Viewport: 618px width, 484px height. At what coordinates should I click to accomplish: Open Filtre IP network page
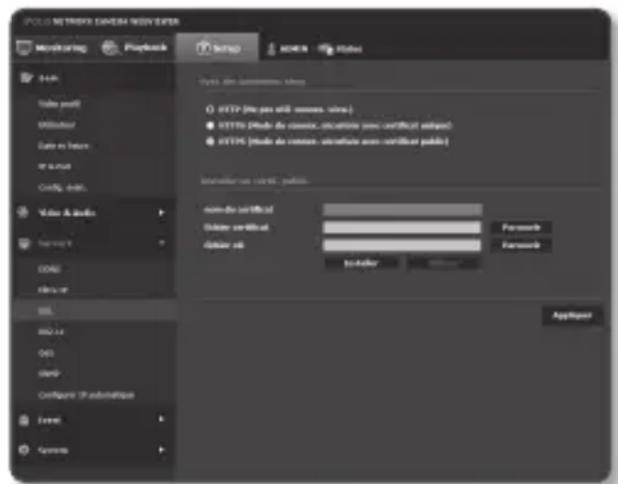[53, 290]
